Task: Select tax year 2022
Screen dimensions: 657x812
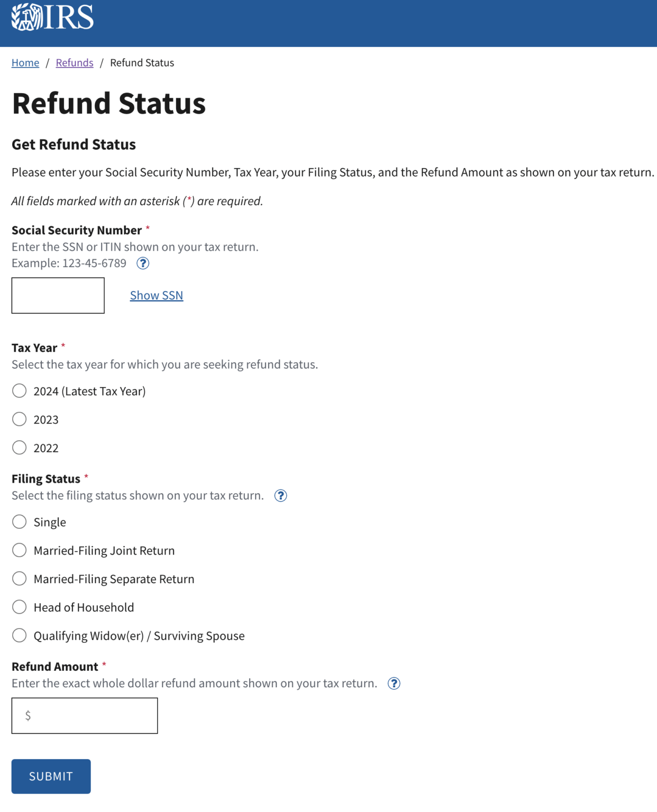Action: tap(19, 447)
